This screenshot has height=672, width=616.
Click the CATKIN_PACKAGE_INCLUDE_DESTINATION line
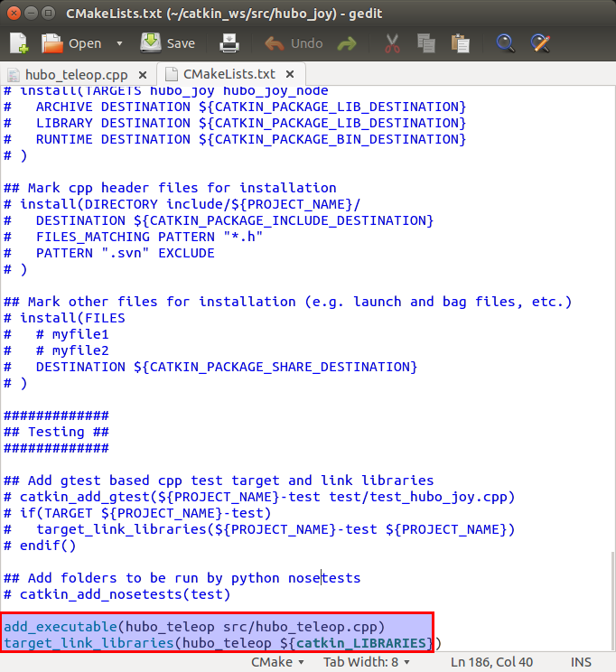(x=219, y=220)
